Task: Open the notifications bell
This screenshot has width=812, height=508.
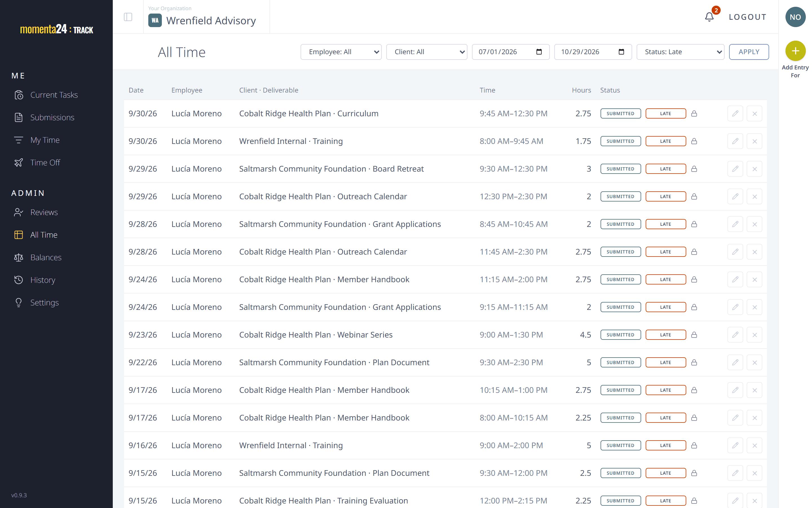Action: tap(709, 17)
